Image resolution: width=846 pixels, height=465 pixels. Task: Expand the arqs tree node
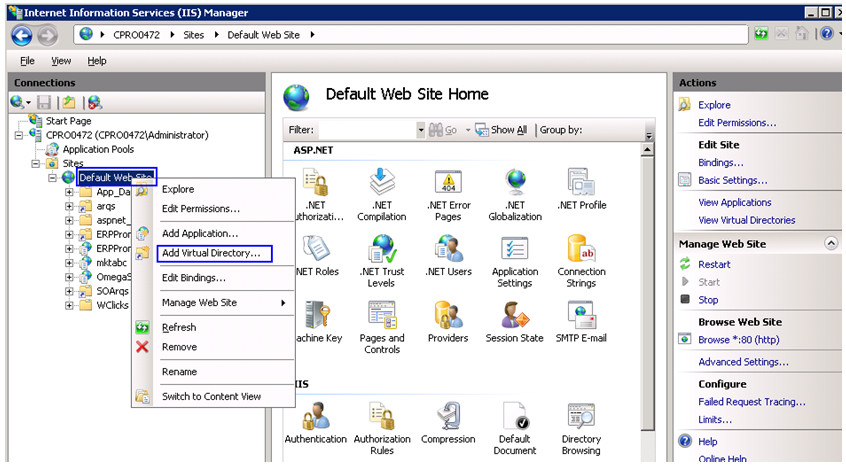point(69,206)
